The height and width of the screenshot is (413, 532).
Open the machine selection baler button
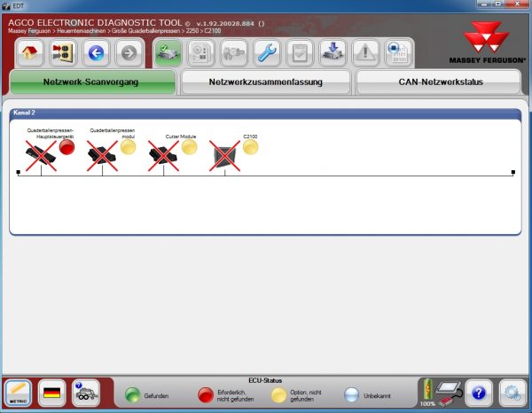tap(86, 394)
